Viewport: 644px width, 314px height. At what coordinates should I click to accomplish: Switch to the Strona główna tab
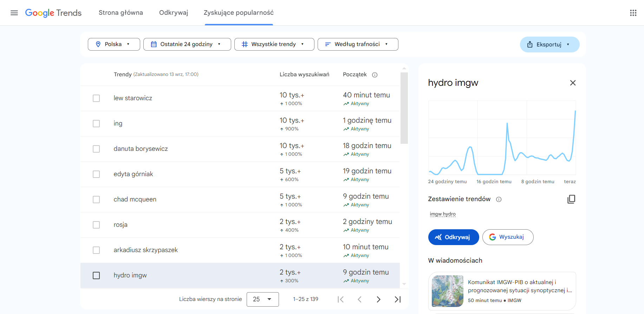(x=121, y=13)
